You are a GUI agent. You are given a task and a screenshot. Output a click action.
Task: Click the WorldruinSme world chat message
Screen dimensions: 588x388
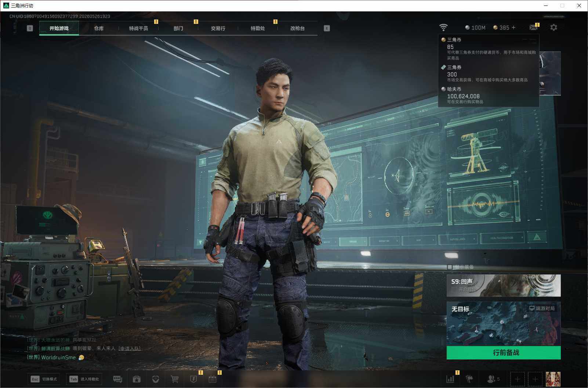point(55,357)
